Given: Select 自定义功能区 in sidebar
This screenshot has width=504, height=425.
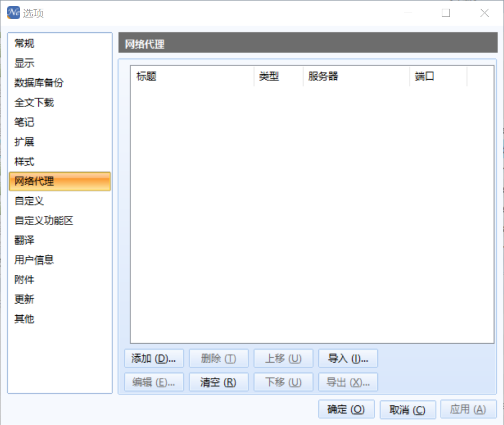Looking at the screenshot, I should tap(44, 221).
